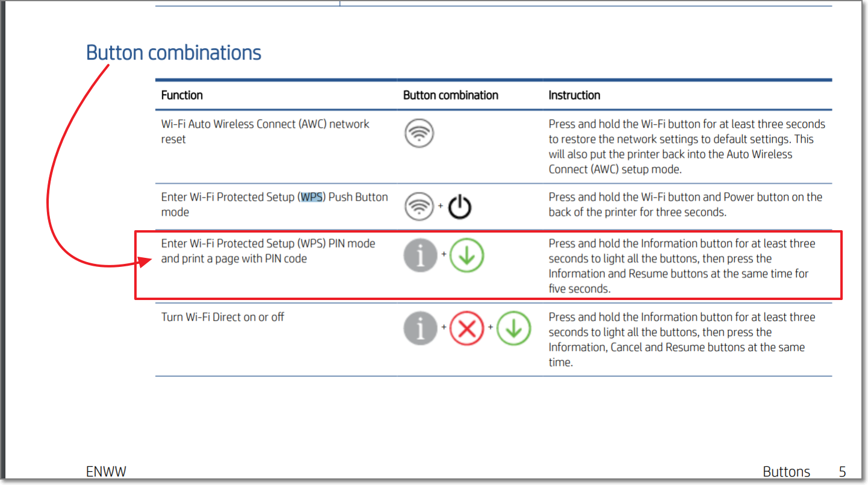Click the highlighted 'WPS' word in Push Button row
Image resolution: width=868 pixels, height=485 pixels.
312,197
